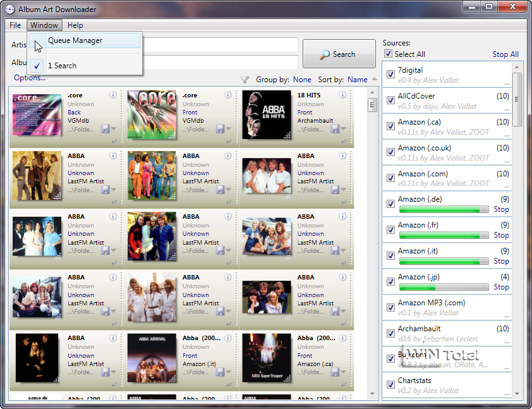The width and height of the screenshot is (532, 409).
Task: Toggle Amazon (.ca) source checkbox
Action: point(390,126)
